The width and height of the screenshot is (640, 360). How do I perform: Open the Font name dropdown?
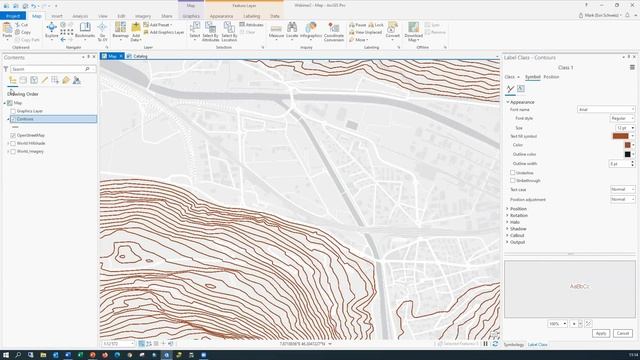(606, 109)
